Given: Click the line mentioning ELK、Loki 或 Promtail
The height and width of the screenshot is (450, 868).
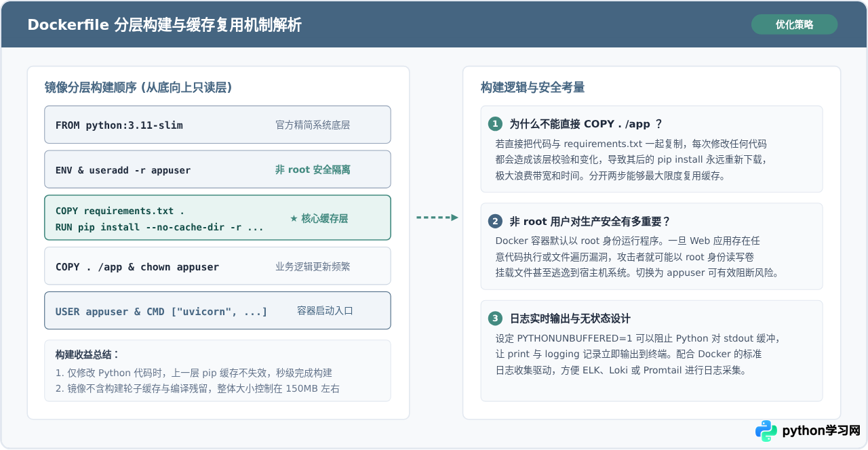Looking at the screenshot, I should tap(620, 371).
